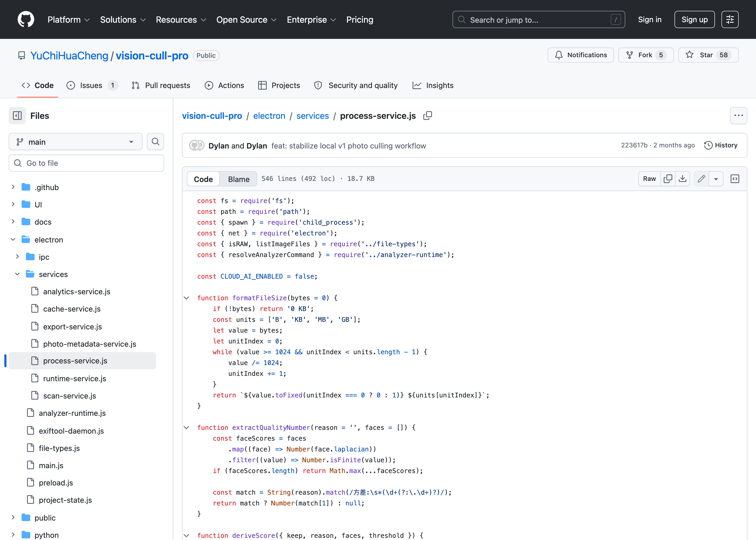The image size is (756, 540).
Task: Click the Sign up button
Action: click(694, 20)
